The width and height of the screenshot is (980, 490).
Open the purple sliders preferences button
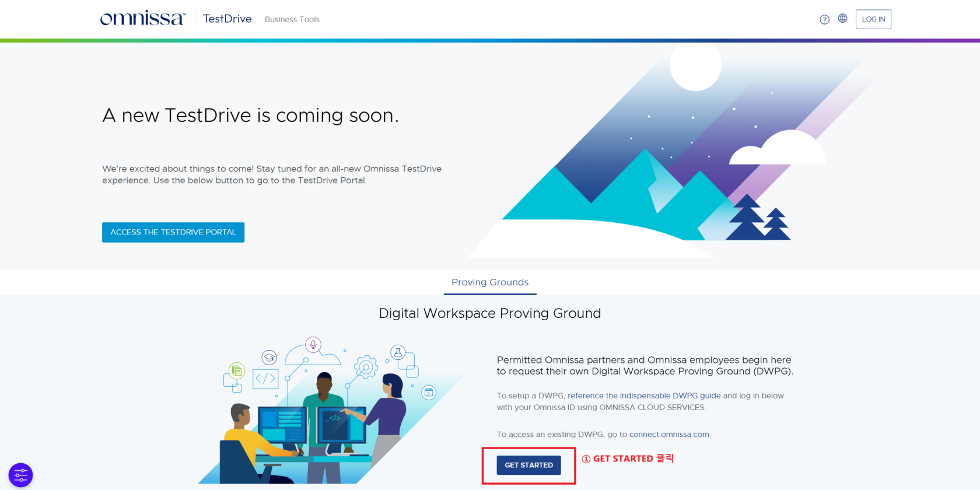click(x=20, y=475)
